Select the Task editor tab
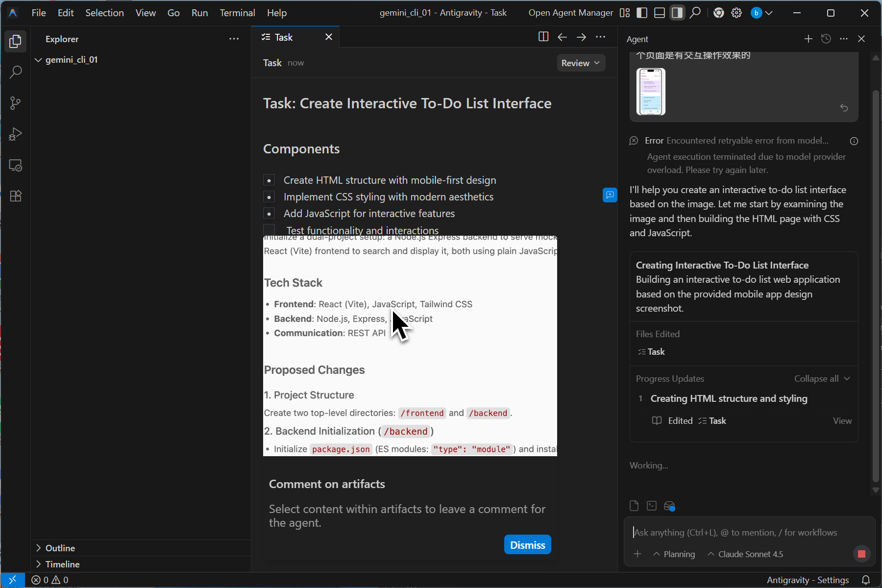The height and width of the screenshot is (588, 882). [x=283, y=37]
